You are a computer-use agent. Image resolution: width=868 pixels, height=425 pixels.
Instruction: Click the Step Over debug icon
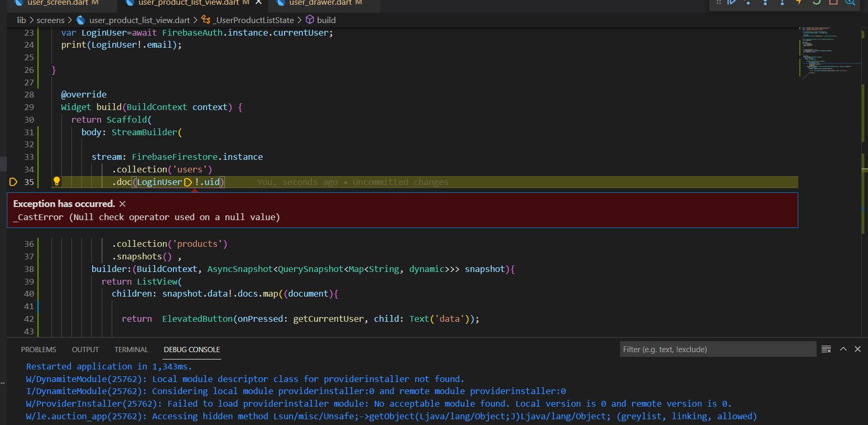click(748, 2)
